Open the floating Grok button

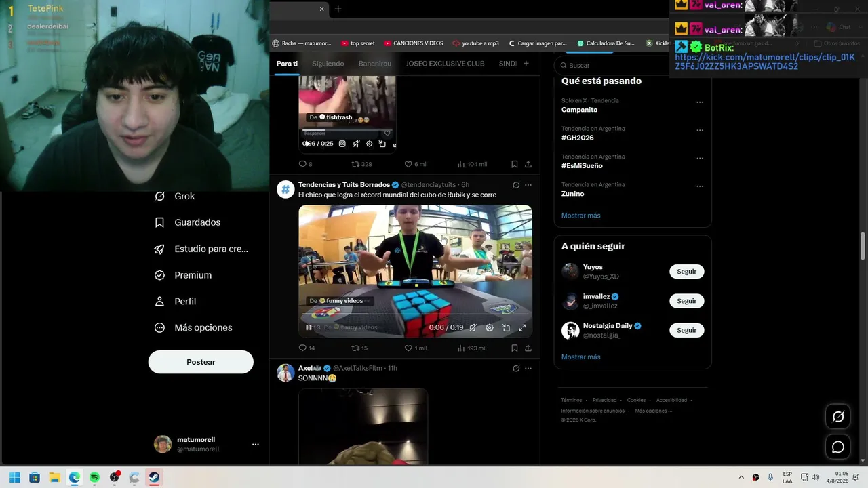click(x=838, y=417)
